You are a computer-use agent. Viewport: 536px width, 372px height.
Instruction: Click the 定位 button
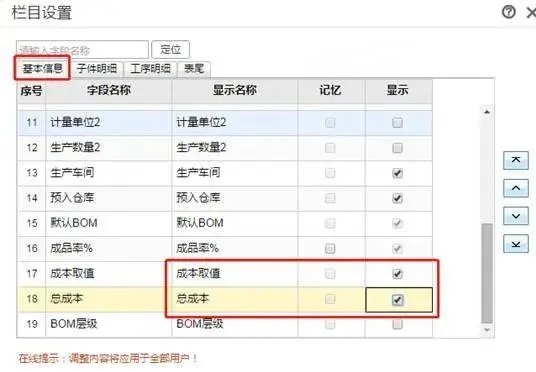(x=171, y=50)
